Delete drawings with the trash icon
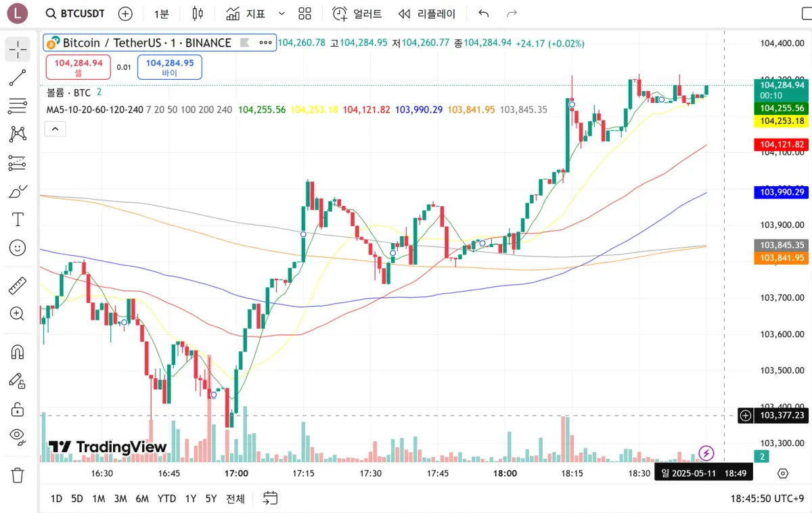Screen dimensions: 812x513 (x=18, y=475)
